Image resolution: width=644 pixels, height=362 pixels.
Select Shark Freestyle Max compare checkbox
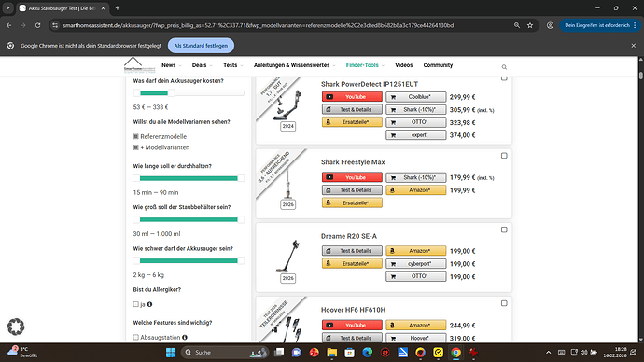(504, 156)
